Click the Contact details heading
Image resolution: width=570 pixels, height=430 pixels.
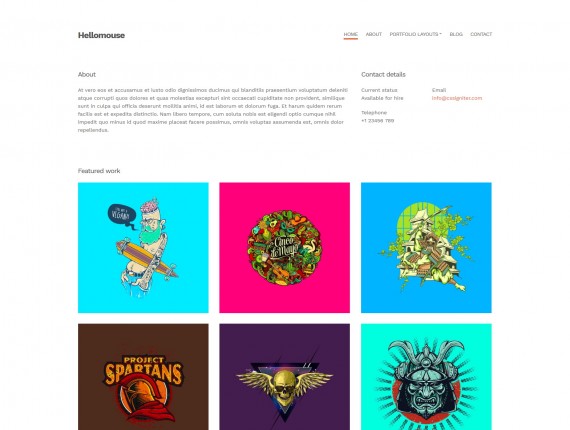(x=383, y=75)
